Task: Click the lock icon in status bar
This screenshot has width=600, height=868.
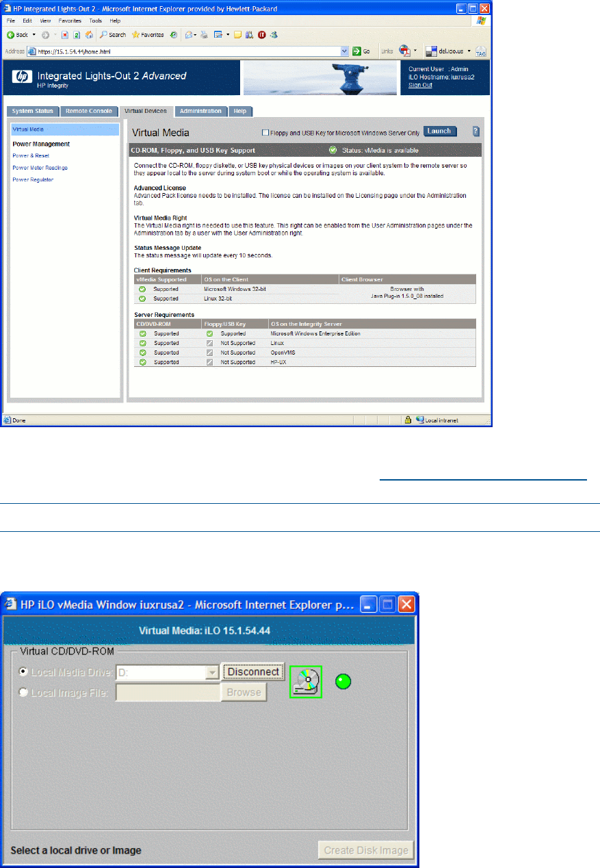Action: pyautogui.click(x=408, y=420)
